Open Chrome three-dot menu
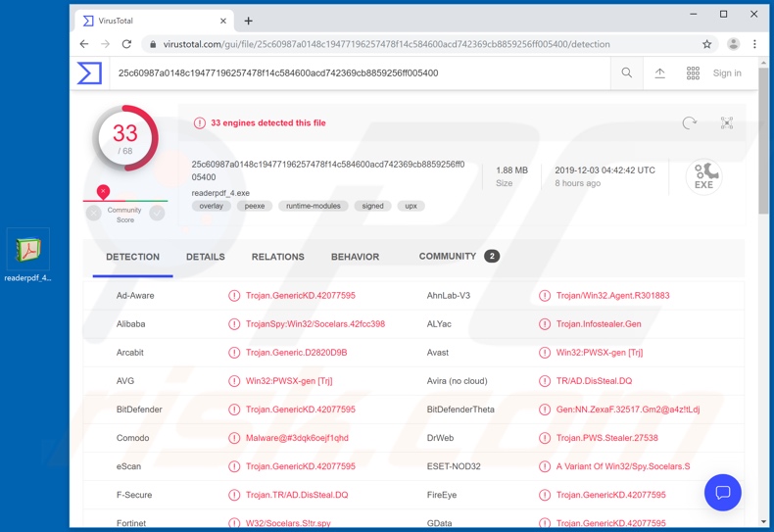Screen dimensions: 774x532 point(754,44)
